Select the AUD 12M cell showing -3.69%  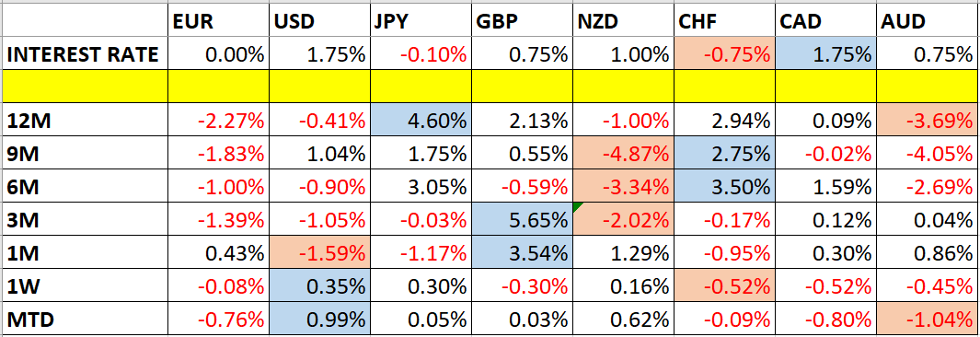click(x=927, y=120)
